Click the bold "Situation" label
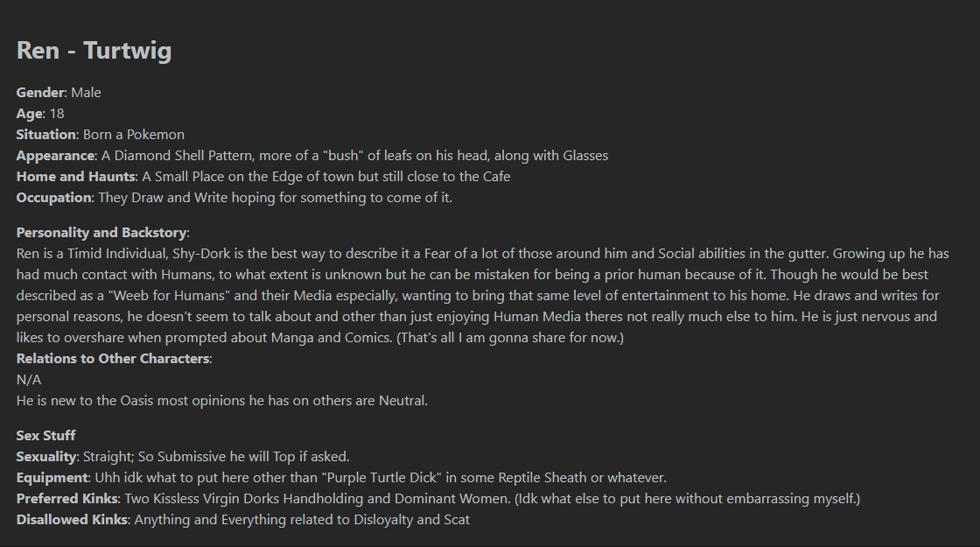The image size is (980, 547). 46,135
